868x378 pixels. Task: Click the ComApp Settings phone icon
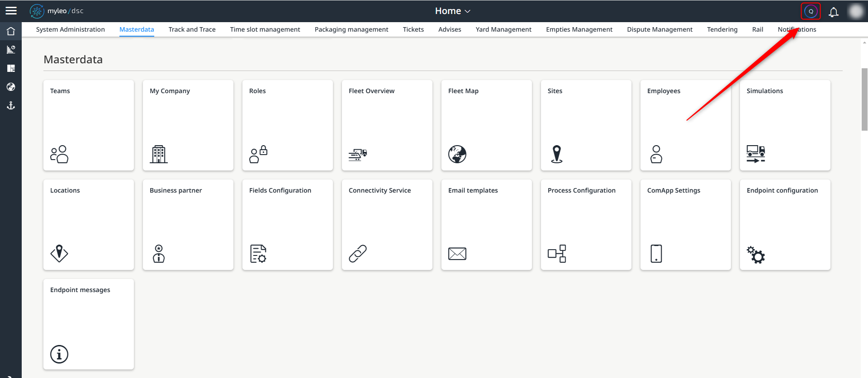point(656,254)
